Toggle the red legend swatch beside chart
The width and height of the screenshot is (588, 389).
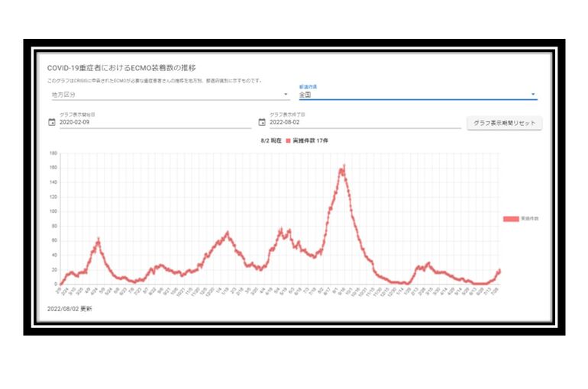coord(511,219)
